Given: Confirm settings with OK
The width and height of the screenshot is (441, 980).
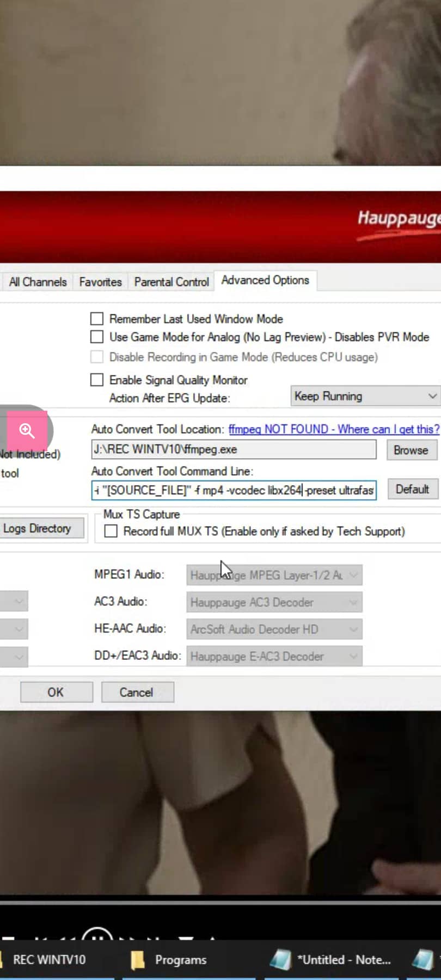Looking at the screenshot, I should (56, 692).
